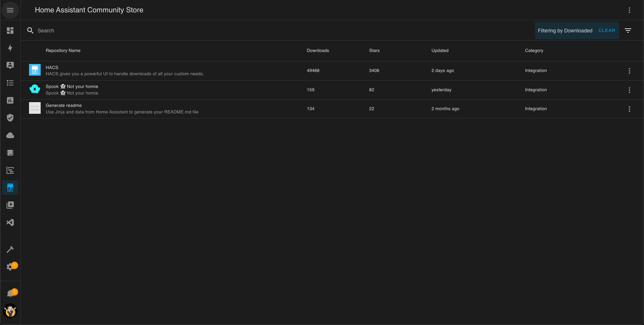Sort by Updated column header
This screenshot has height=325, width=644.
click(x=440, y=51)
